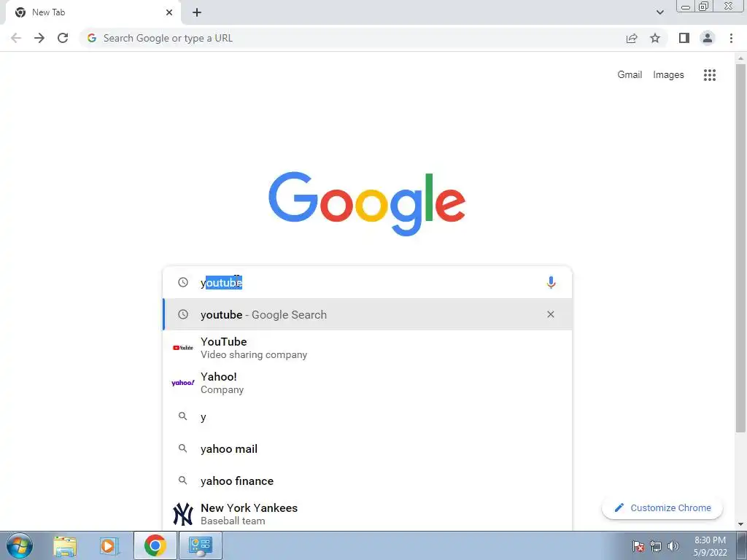Select the 'yahoo mail' suggestion
Image resolution: width=747 pixels, height=560 pixels.
(367, 448)
